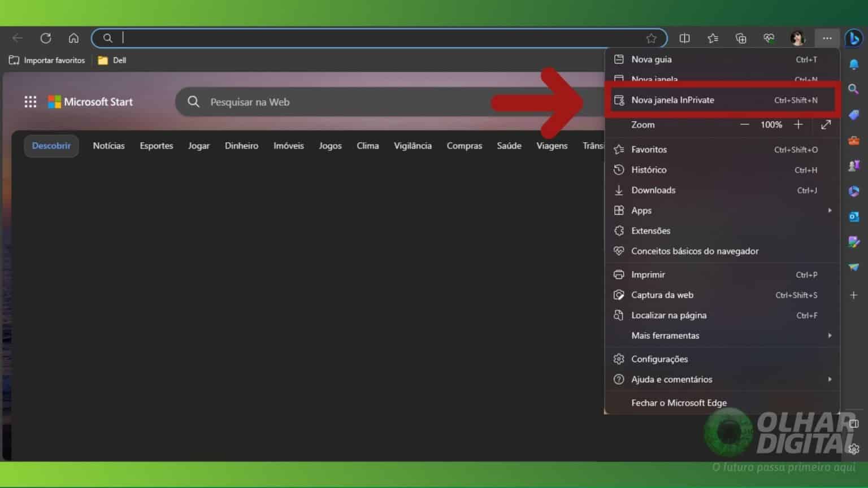Select Nova janela InPrivate from the menu
The width and height of the screenshot is (868, 488).
coord(672,99)
